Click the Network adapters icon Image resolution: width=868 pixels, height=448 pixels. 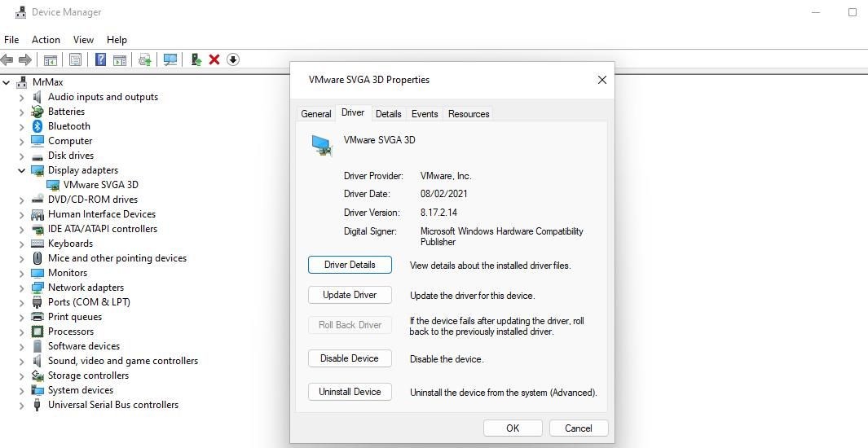37,288
